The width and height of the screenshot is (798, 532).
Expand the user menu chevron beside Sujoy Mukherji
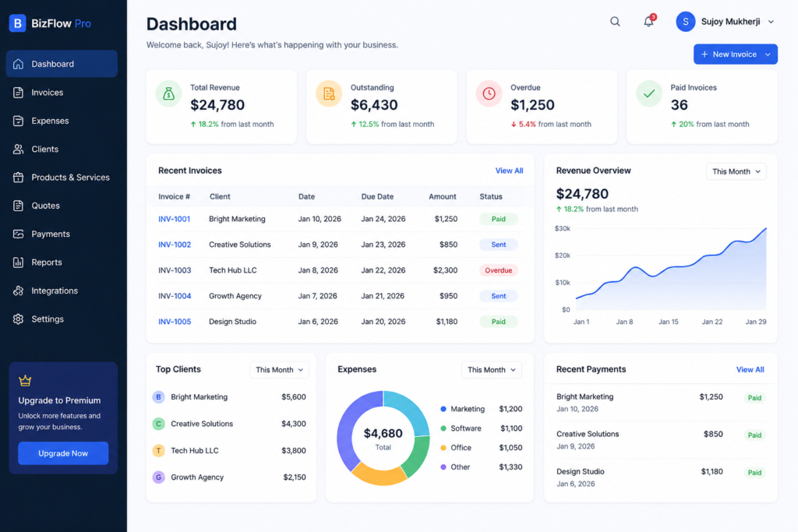tap(771, 22)
